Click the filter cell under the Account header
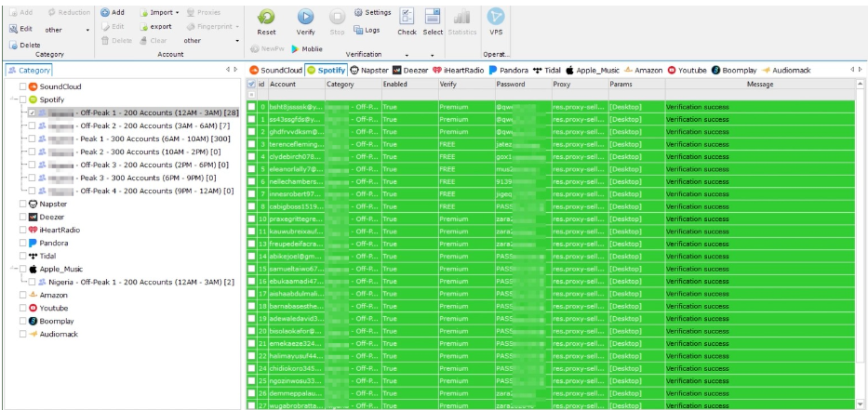868x410 pixels. point(296,95)
